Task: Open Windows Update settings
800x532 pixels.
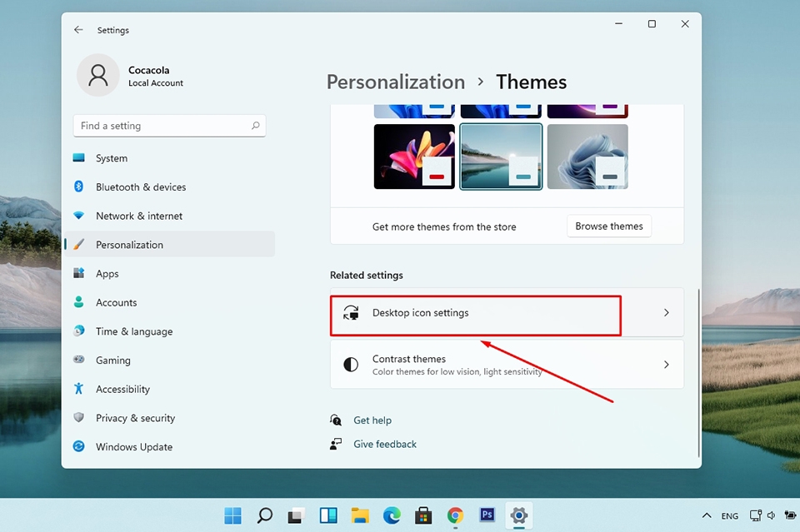Action: click(x=132, y=446)
